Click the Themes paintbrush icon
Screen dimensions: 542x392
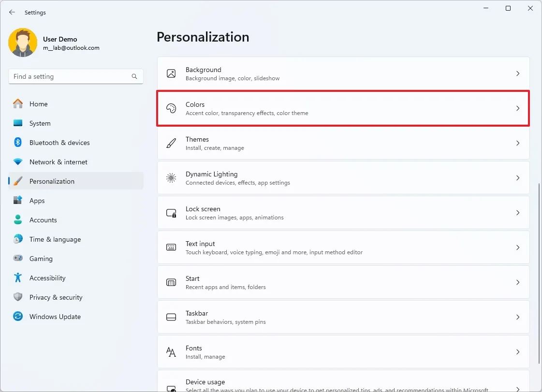(171, 143)
